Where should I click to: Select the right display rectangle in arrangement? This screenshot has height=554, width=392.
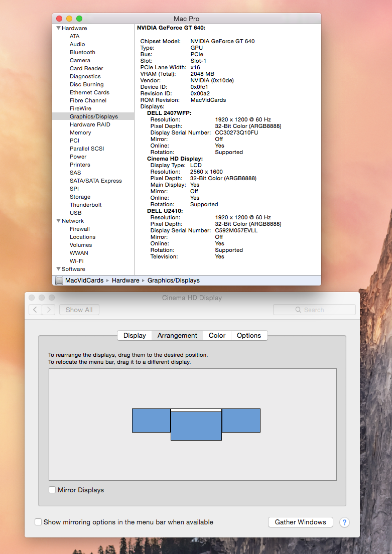pos(241,421)
